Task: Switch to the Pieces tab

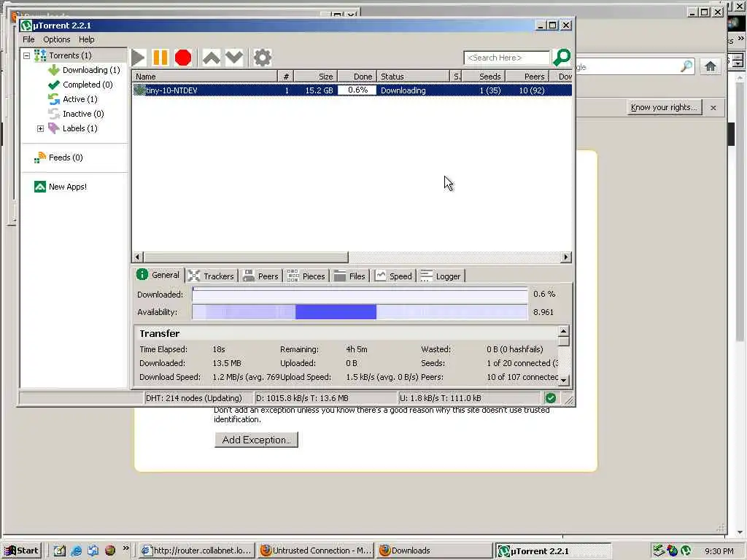Action: [x=306, y=276]
